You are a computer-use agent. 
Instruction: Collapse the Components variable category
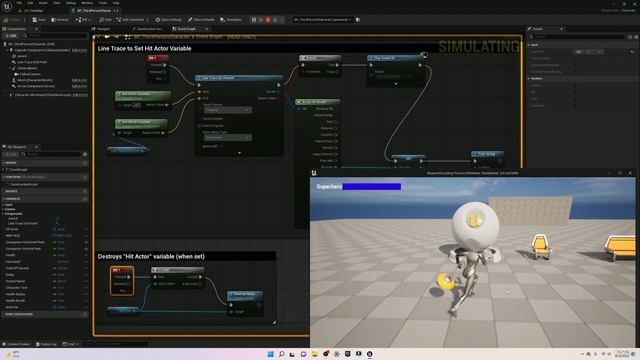(x=3, y=214)
